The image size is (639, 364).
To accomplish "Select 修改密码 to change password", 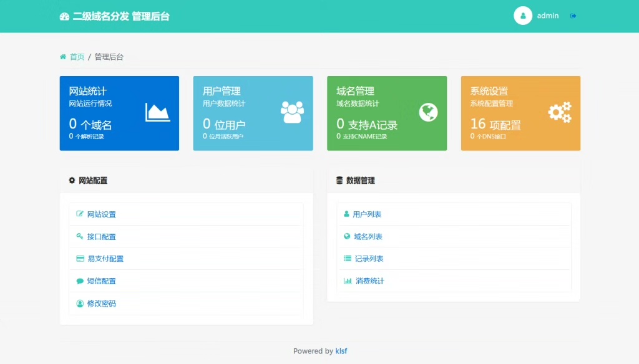I will coord(101,304).
